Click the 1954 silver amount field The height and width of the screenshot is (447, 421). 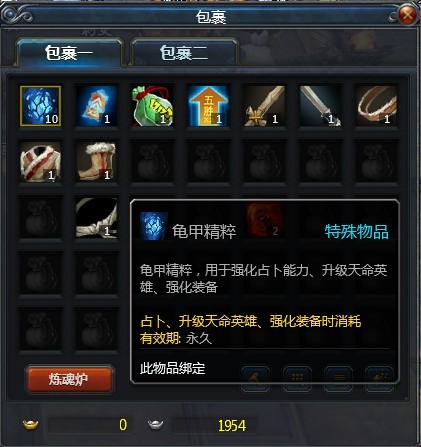(x=214, y=425)
